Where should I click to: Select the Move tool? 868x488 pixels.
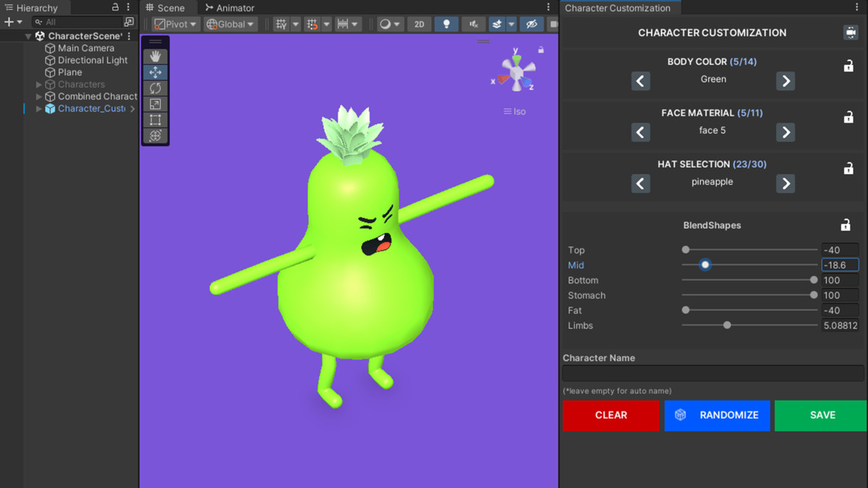coord(155,72)
